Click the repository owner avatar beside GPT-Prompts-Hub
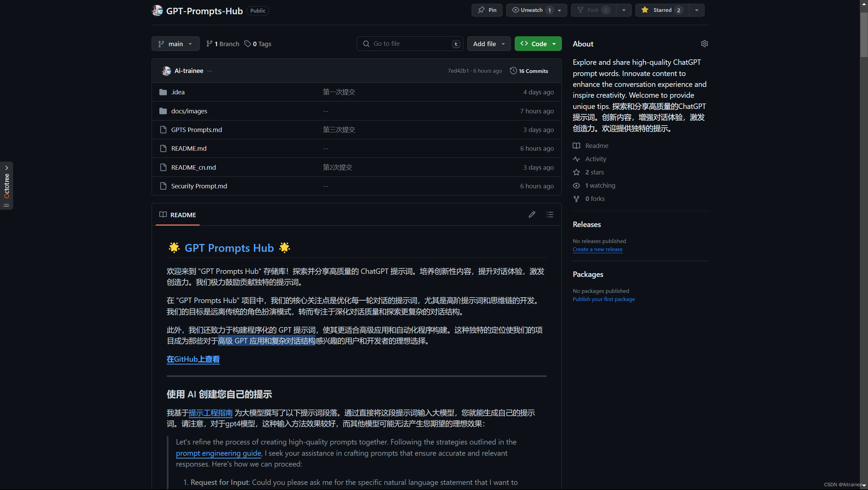The width and height of the screenshot is (868, 490). pos(157,11)
